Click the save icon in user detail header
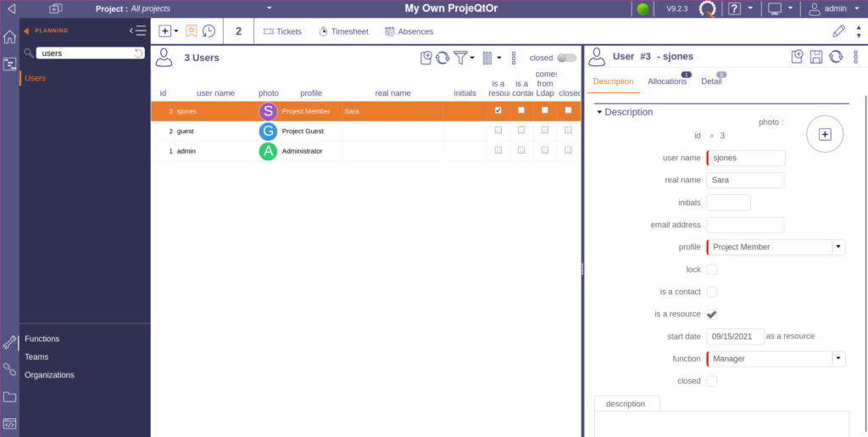Viewport: 868px width, 437px height. [x=816, y=57]
